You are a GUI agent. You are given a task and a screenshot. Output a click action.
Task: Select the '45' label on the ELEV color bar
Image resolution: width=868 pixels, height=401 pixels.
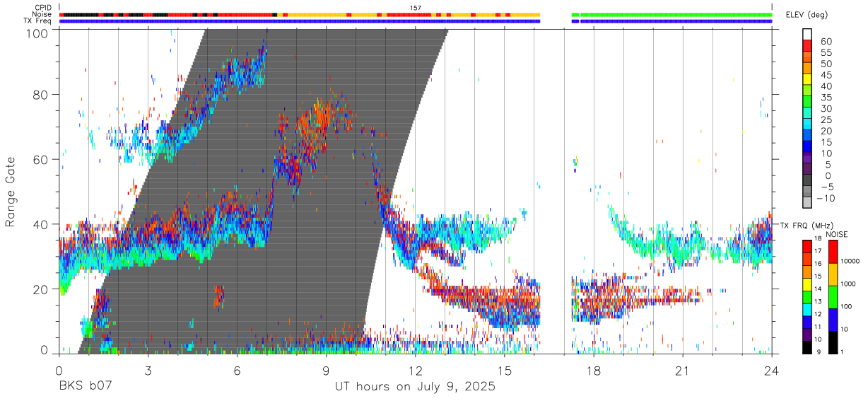pos(826,76)
